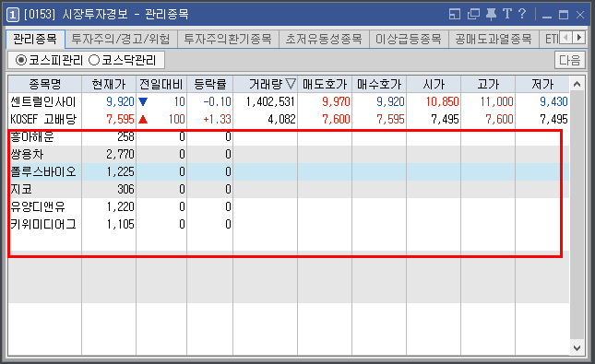This screenshot has height=364, width=595.
Task: Click the 등락률 column header
Action: coord(209,84)
